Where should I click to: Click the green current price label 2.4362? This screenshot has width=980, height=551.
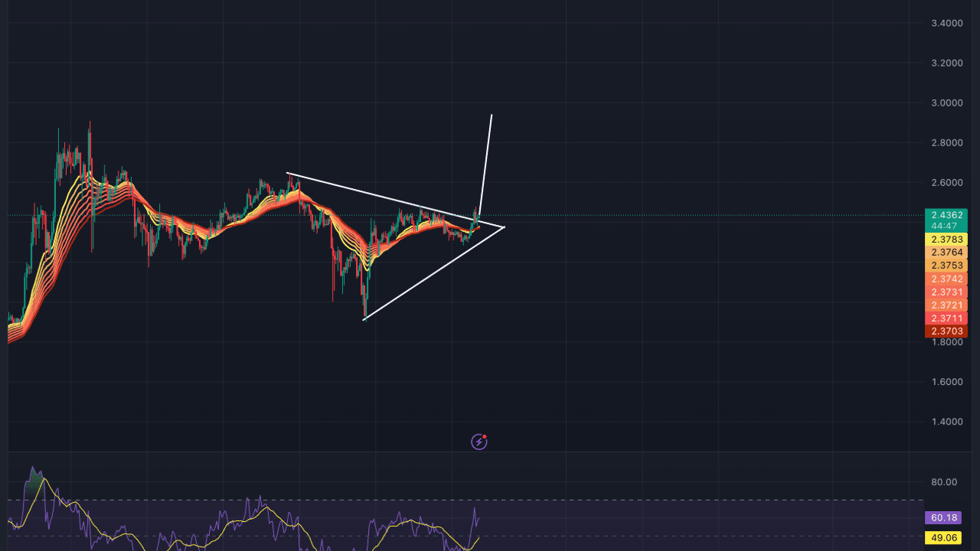point(946,215)
